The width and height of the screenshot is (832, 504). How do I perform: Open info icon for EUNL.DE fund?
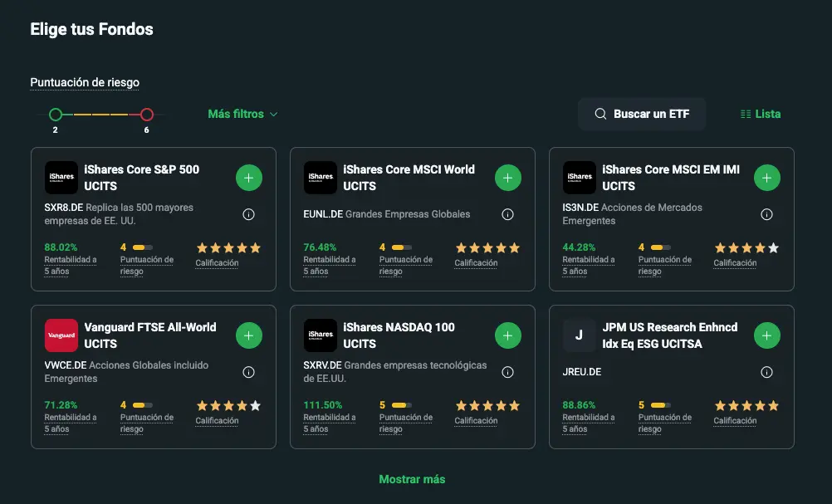pos(508,214)
